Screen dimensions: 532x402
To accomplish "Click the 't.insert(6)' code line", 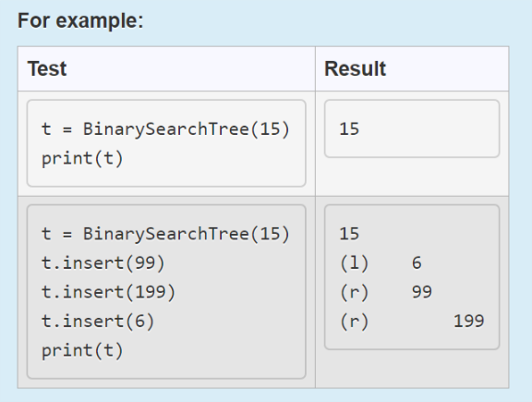I will (x=98, y=322).
